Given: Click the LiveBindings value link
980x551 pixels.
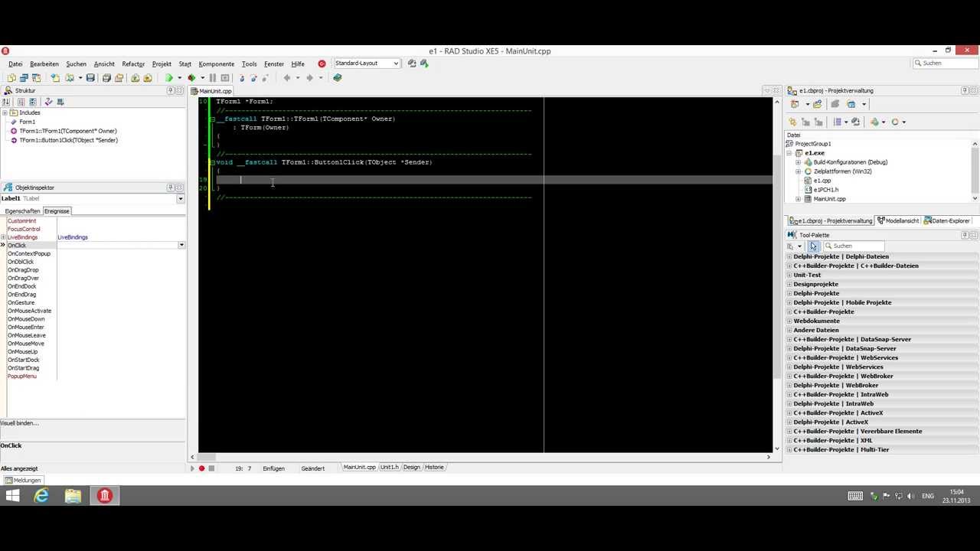Looking at the screenshot, I should [x=73, y=237].
